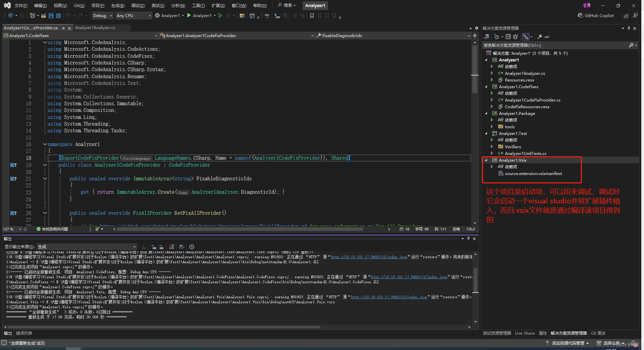Open the Any CPU platform dropdown

(134, 15)
